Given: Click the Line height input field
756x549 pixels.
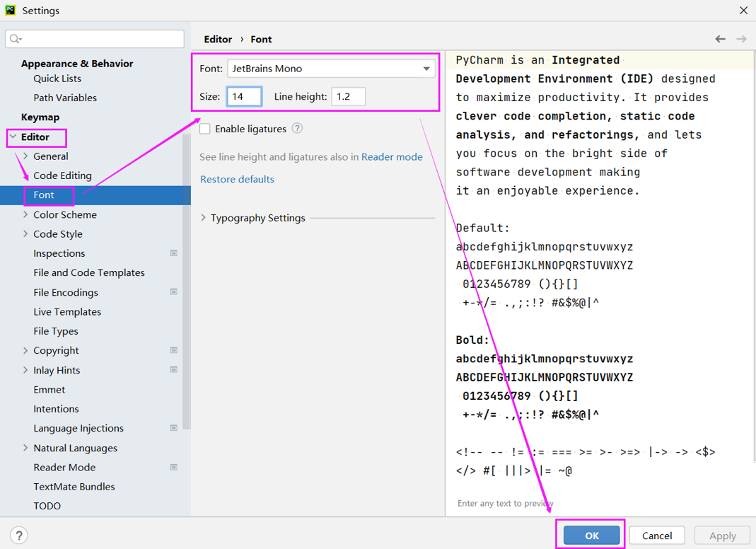Looking at the screenshot, I should tap(348, 96).
